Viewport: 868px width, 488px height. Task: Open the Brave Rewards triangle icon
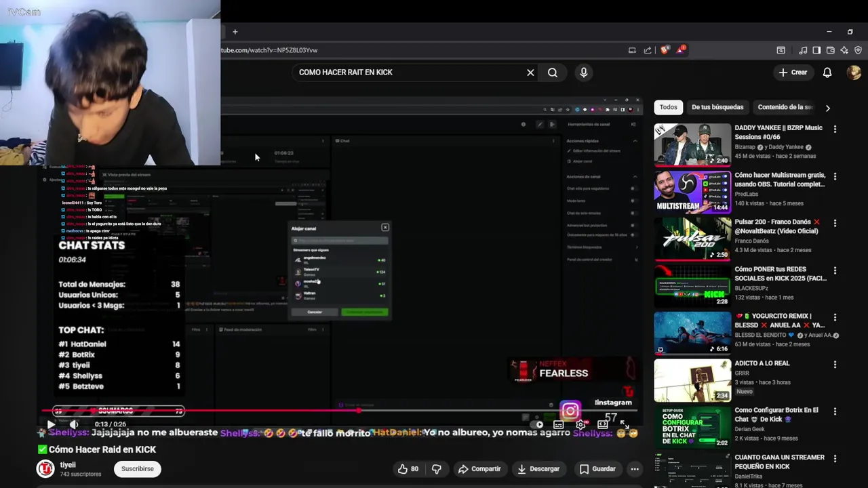click(x=680, y=49)
